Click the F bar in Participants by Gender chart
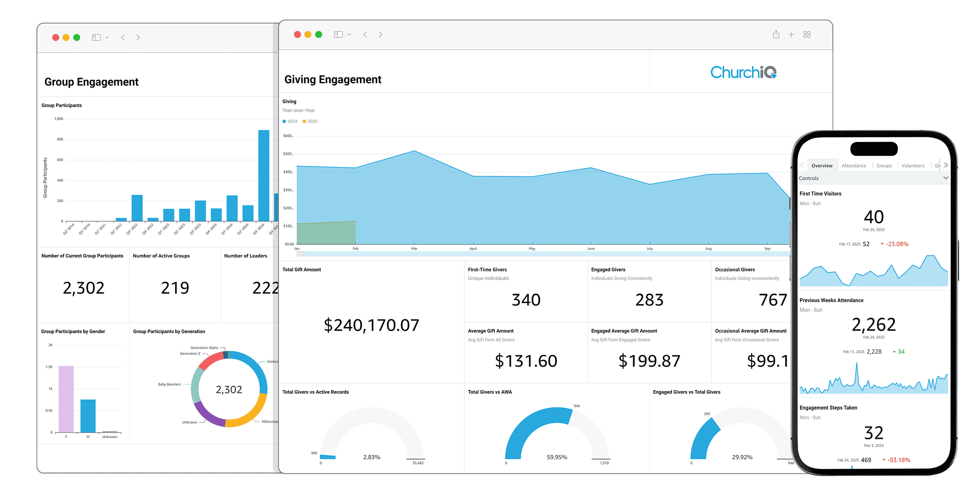This screenshot has width=980, height=491. (66, 399)
